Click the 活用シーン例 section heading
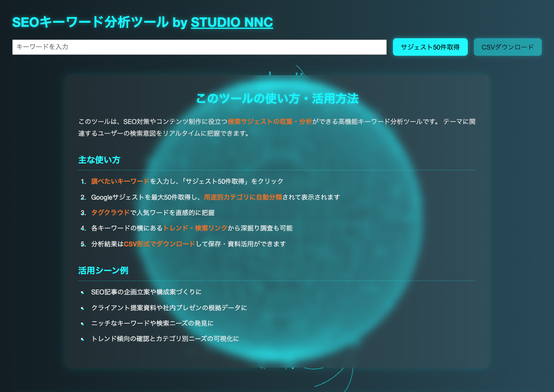This screenshot has width=554, height=392. pyautogui.click(x=103, y=270)
